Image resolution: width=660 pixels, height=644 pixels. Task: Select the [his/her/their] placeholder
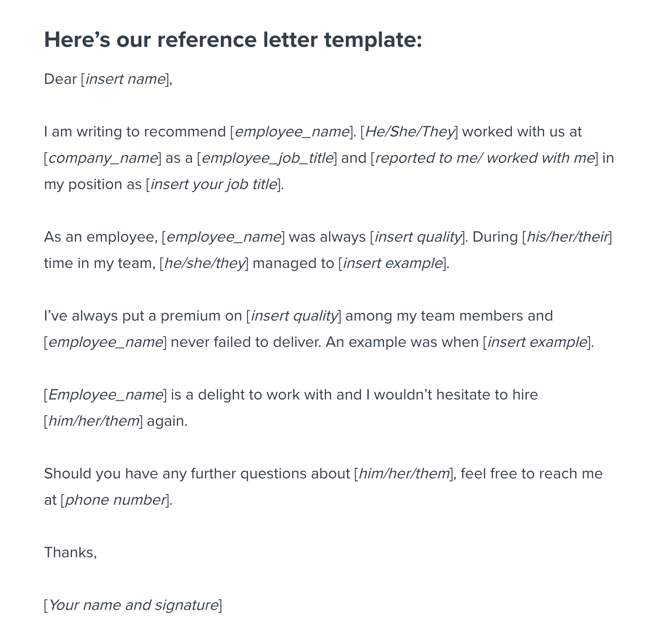(567, 237)
